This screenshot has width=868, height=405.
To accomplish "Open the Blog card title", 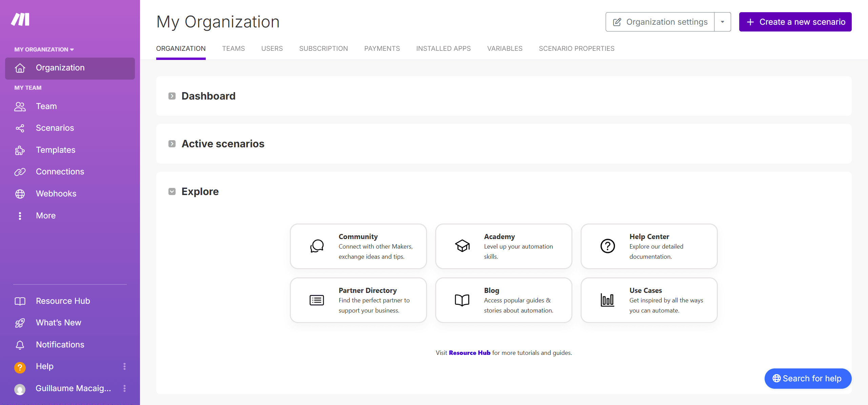I will point(491,291).
